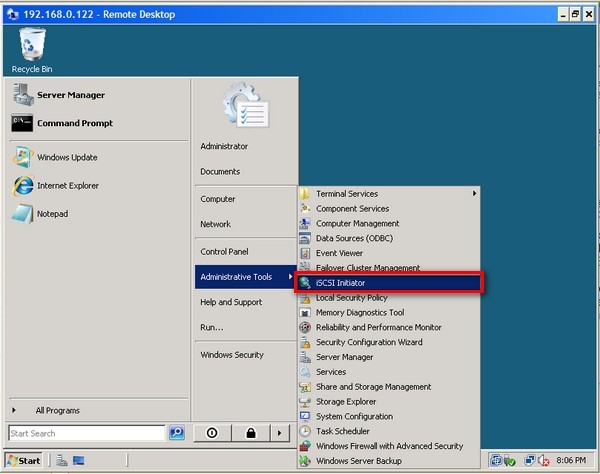This screenshot has height=474, width=600.
Task: Open Windows Firewall with Advanced Security icon
Action: click(x=305, y=446)
